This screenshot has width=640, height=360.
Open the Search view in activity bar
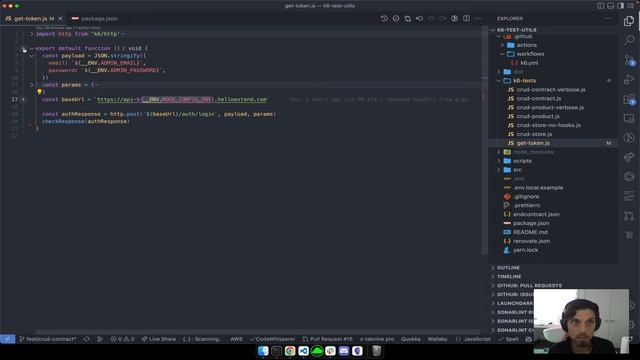tap(629, 40)
